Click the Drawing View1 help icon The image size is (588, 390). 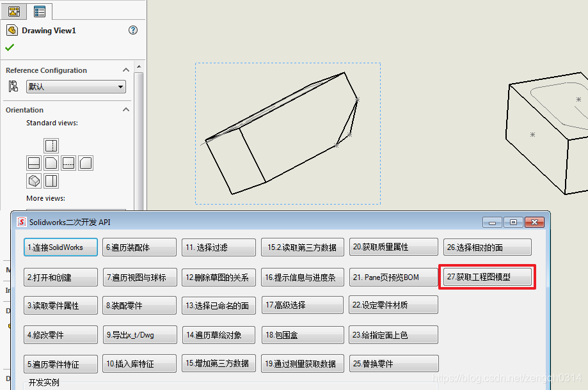tap(132, 30)
